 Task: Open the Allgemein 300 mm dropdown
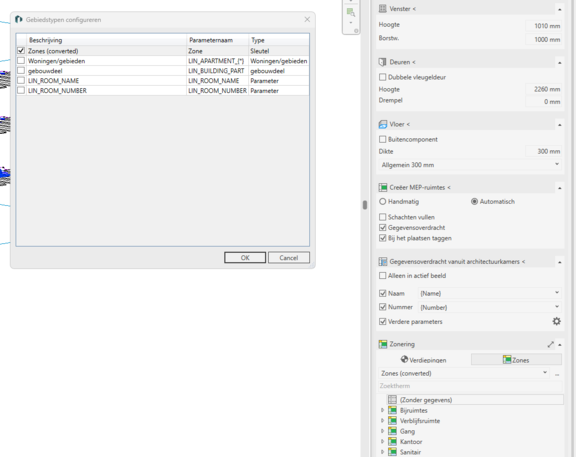click(470, 165)
